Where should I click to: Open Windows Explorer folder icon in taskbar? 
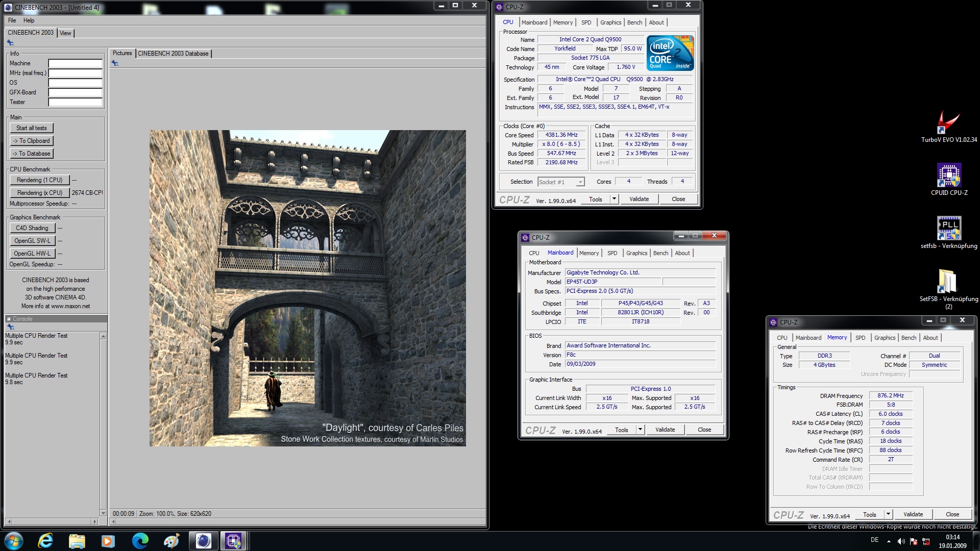77,541
